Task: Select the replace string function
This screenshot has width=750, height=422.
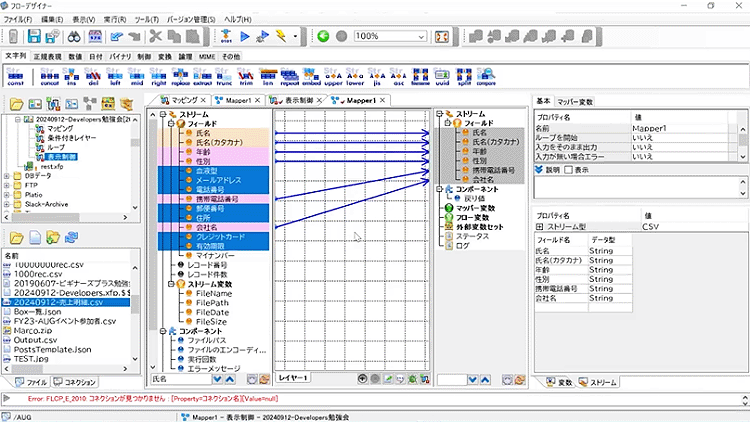Action: pyautogui.click(x=180, y=77)
